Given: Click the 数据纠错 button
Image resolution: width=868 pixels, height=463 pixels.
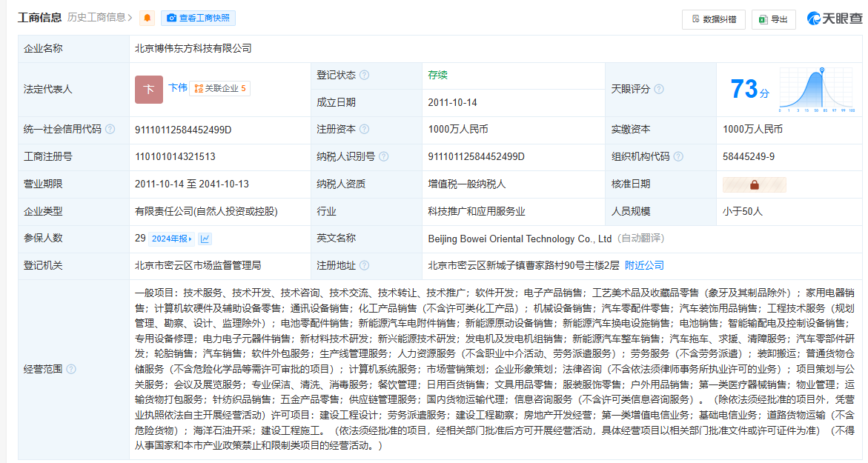Looking at the screenshot, I should (714, 19).
